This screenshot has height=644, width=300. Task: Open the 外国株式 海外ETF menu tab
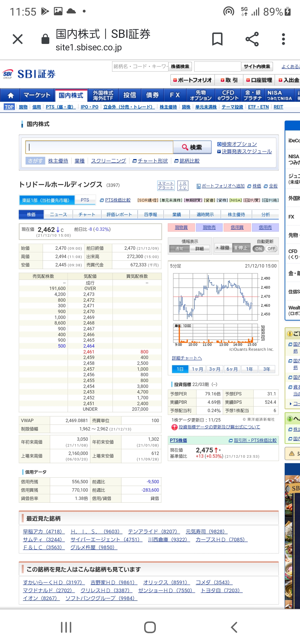pos(103,95)
